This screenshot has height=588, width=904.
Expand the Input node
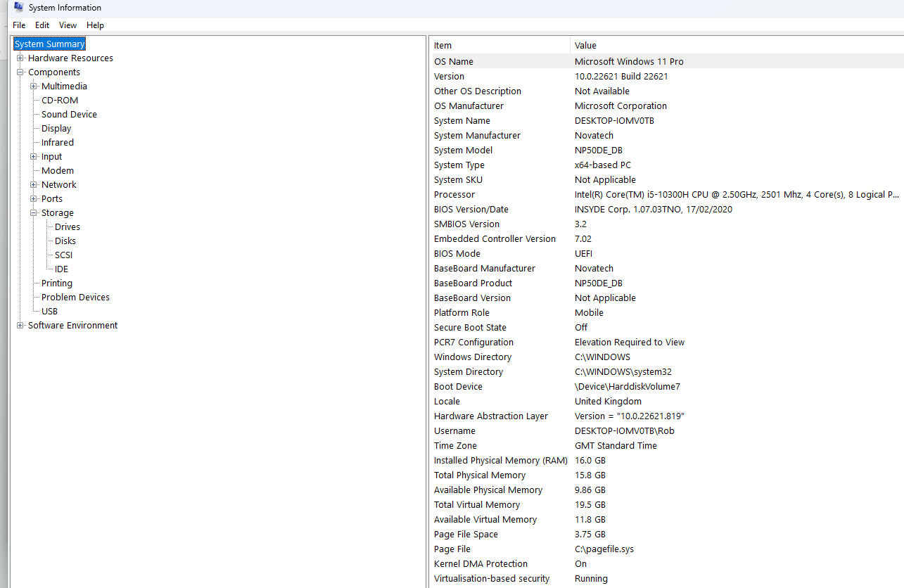34,157
